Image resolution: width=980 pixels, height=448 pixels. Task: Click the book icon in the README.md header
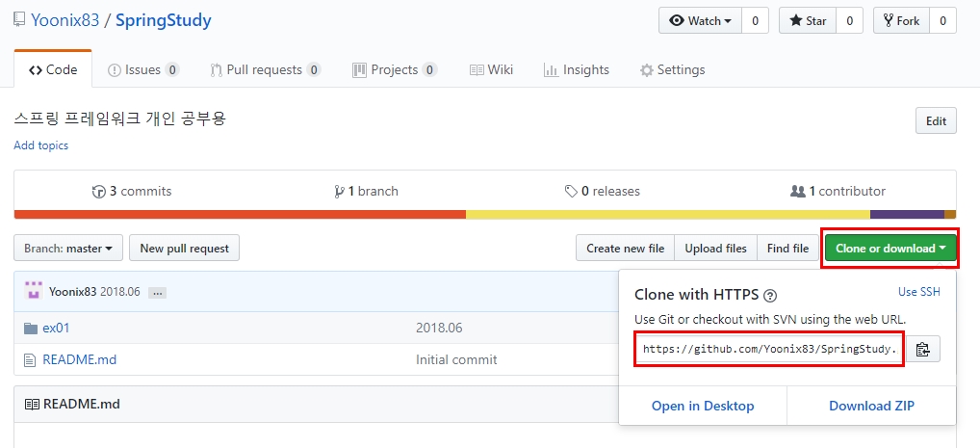(31, 405)
